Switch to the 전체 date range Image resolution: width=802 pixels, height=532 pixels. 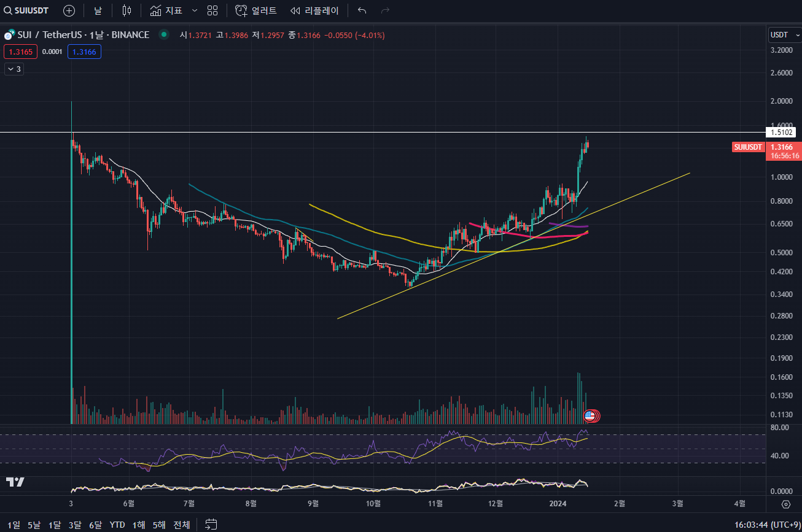pyautogui.click(x=181, y=525)
